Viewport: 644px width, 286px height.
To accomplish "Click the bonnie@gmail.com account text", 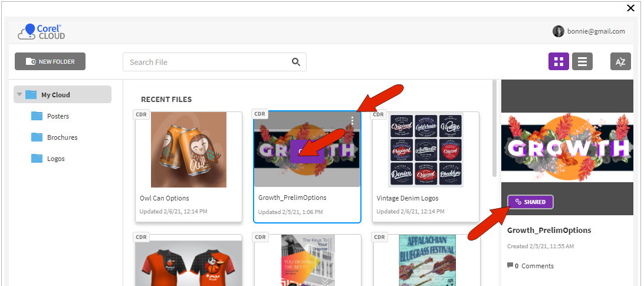I will pos(596,31).
